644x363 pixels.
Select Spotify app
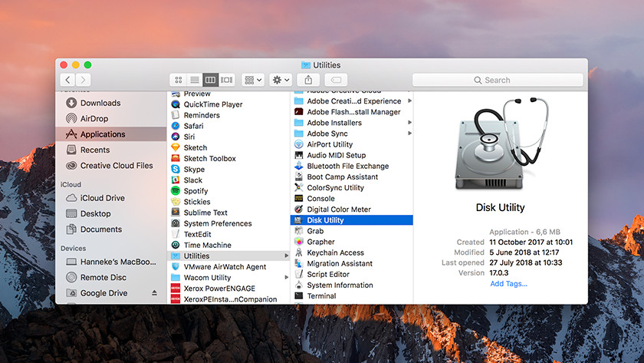[228, 191]
